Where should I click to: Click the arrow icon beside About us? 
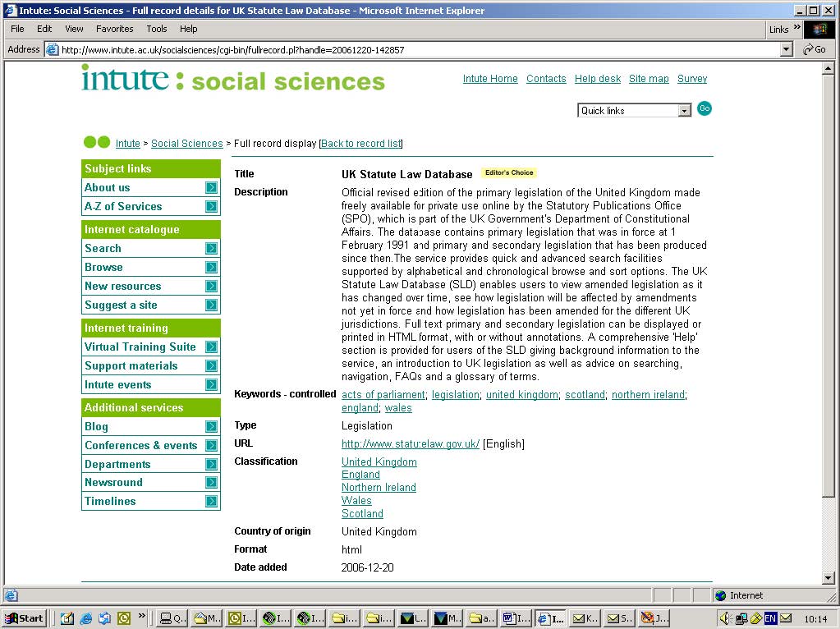212,187
